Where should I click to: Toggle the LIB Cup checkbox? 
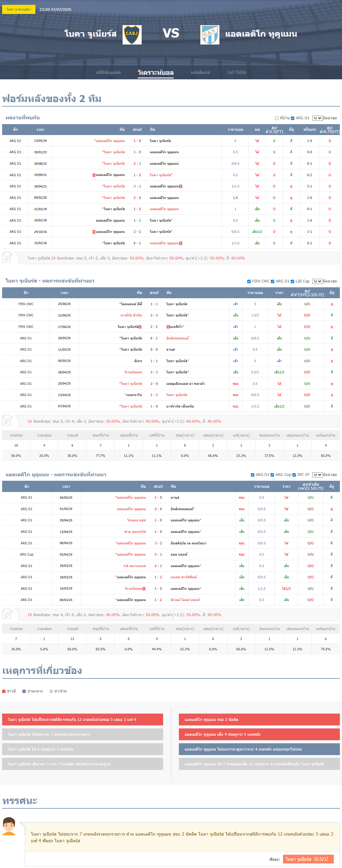coord(292,281)
